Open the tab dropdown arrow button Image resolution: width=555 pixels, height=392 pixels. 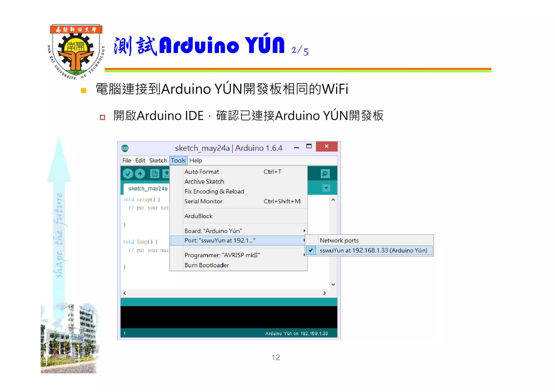coord(326,188)
